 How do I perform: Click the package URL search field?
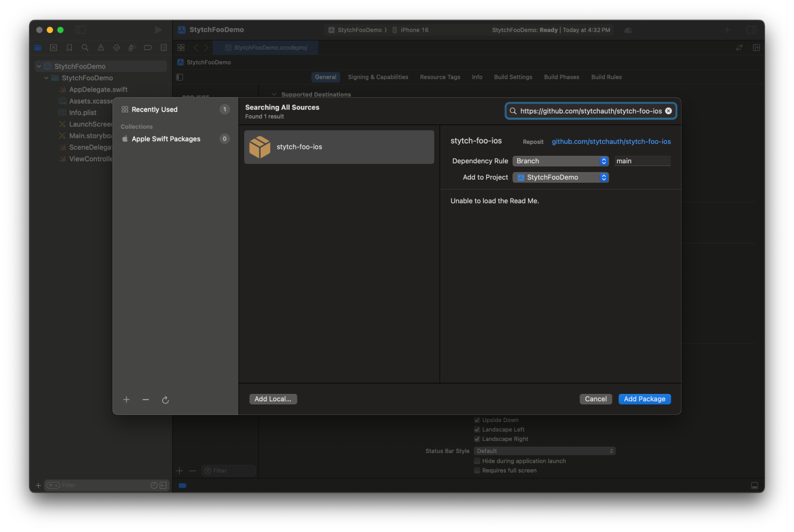point(591,111)
